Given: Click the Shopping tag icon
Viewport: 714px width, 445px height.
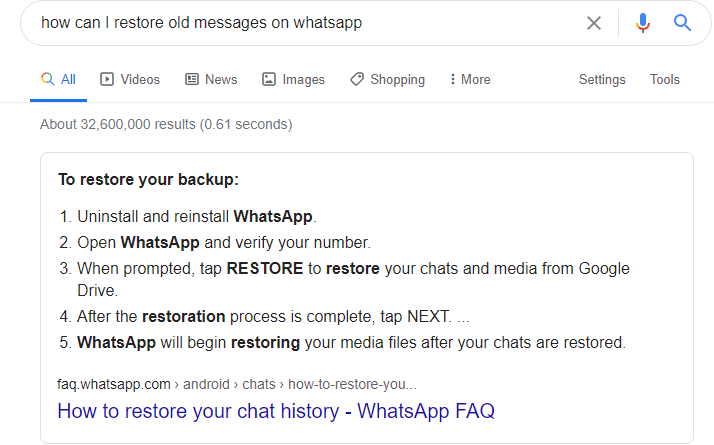Looking at the screenshot, I should [357, 79].
